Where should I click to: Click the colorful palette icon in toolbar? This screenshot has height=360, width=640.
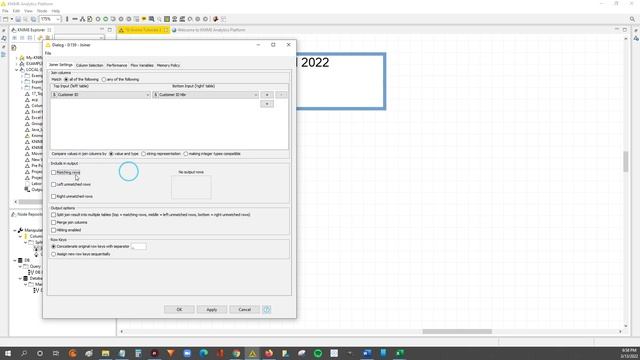pyautogui.click(x=216, y=19)
